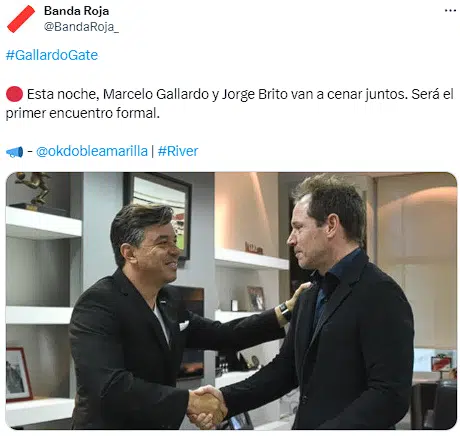Click the computer monitor at the photo's right edge
460x436 pixels.
pos(435,360)
